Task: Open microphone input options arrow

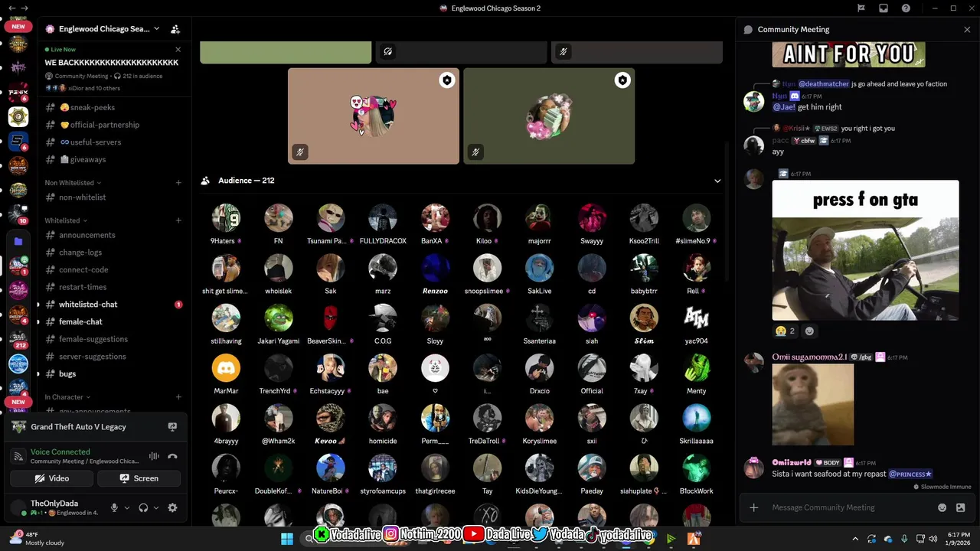Action: point(127,507)
